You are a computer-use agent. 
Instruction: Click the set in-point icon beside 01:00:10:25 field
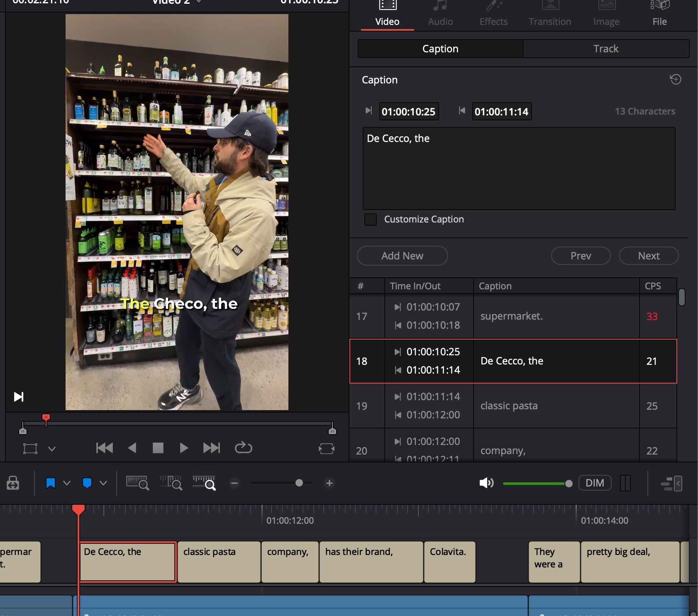pos(369,110)
